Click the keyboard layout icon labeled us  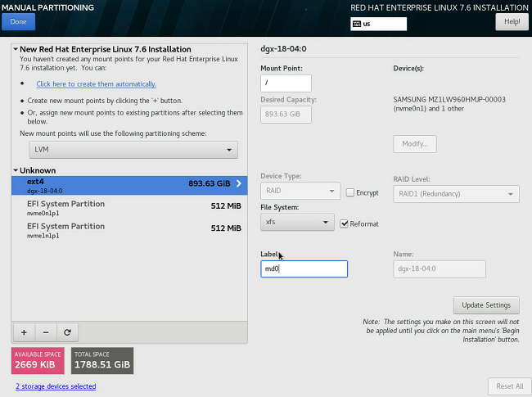click(x=358, y=24)
